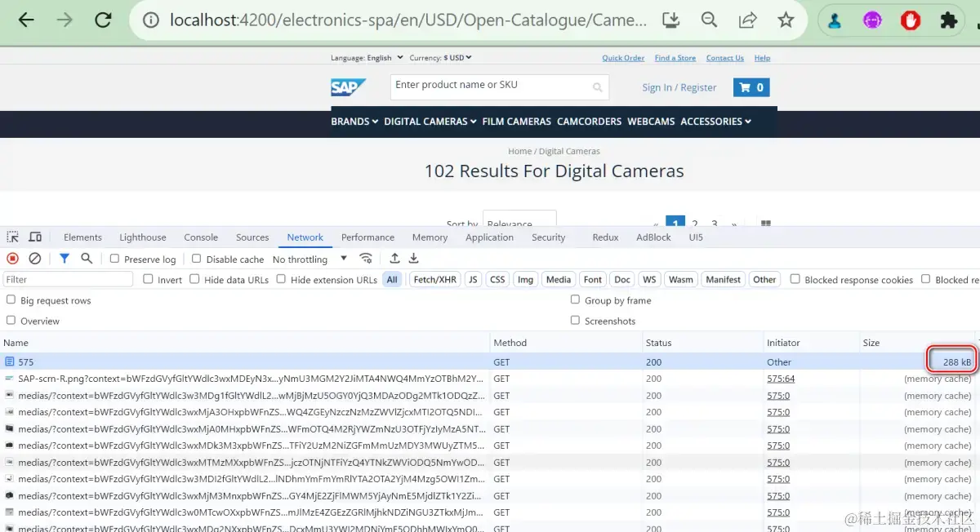Click the search magnifier in product search box
This screenshot has width=980, height=532.
pos(598,87)
